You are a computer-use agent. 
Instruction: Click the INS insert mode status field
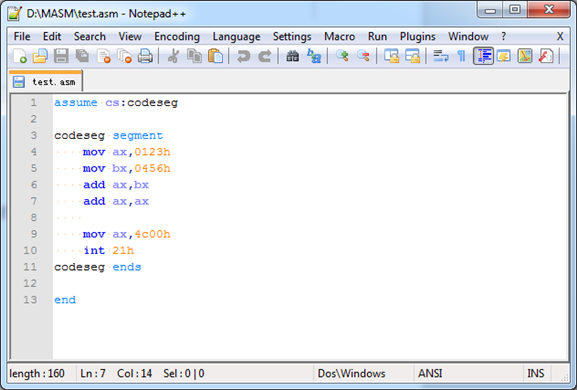tap(535, 373)
